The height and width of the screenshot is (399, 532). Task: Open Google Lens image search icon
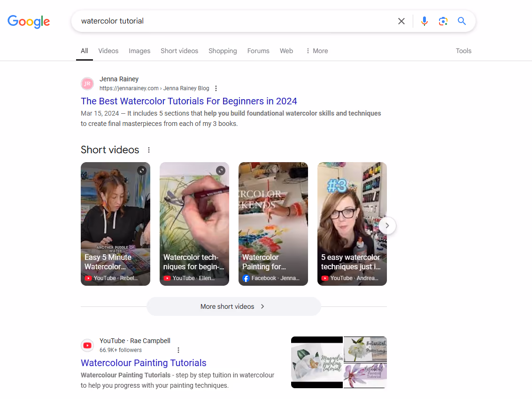coord(443,21)
